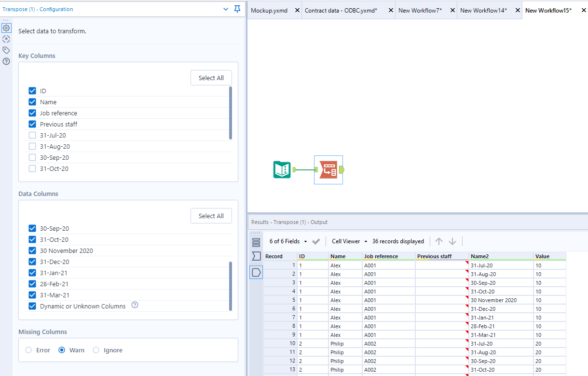The width and height of the screenshot is (588, 376).
Task: Open the Annotation tag icon
Action: pyautogui.click(x=6, y=50)
